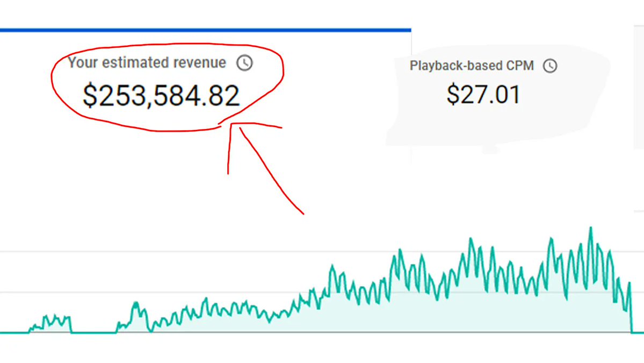Click the 'Playback-based CPM' label text
Image resolution: width=644 pixels, height=363 pixels.
472,66
